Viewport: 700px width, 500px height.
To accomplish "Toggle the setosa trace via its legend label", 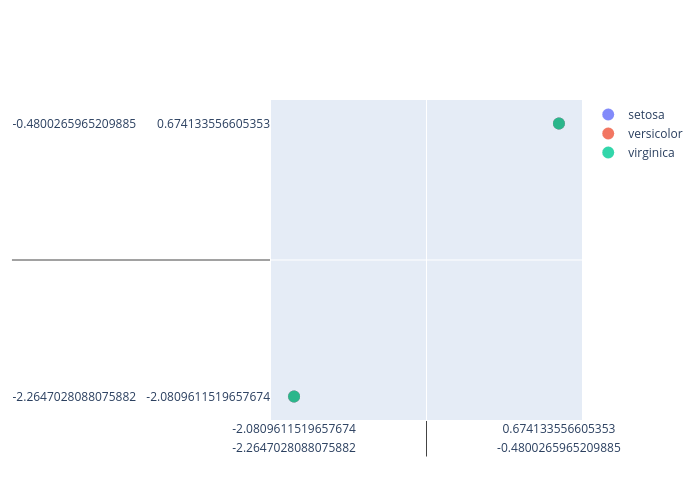I will point(646,115).
